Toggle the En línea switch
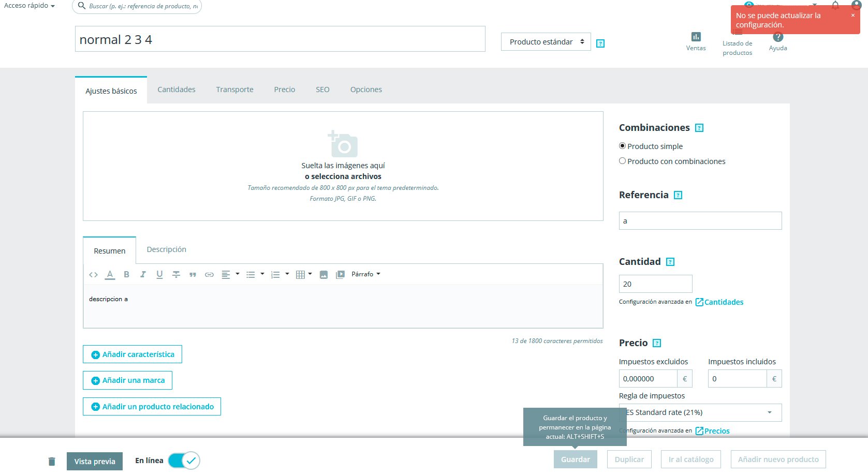The height and width of the screenshot is (475, 868). point(184,461)
